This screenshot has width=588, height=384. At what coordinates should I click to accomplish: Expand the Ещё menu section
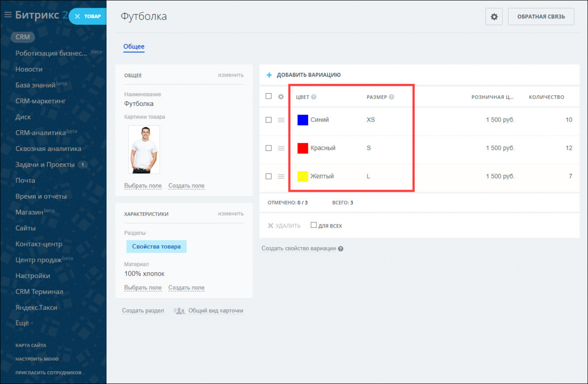pos(24,323)
